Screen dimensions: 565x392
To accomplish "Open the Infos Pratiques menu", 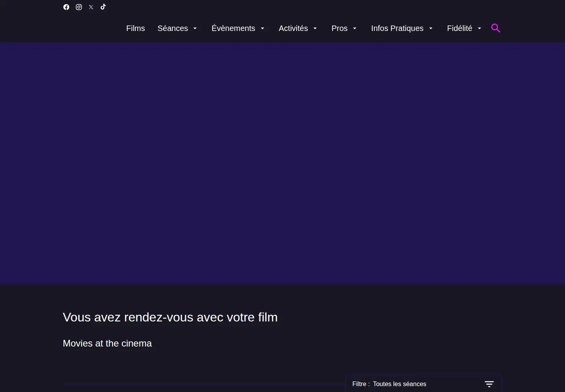I will (x=397, y=28).
